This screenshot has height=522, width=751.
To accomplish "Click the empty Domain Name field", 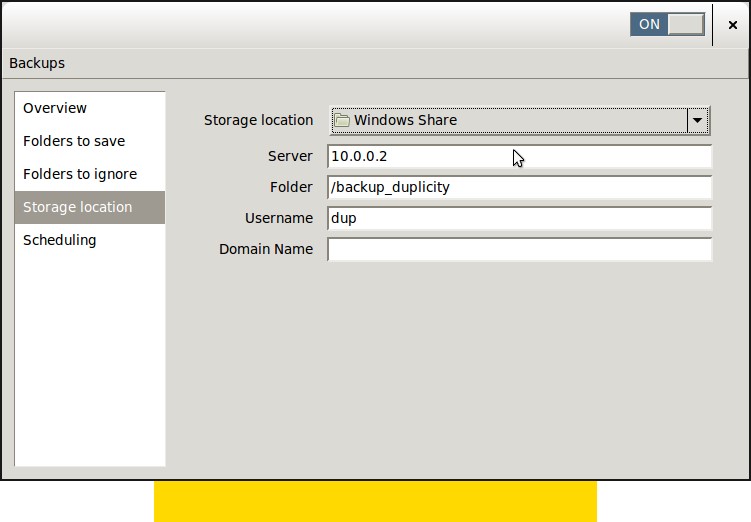I will coord(519,250).
